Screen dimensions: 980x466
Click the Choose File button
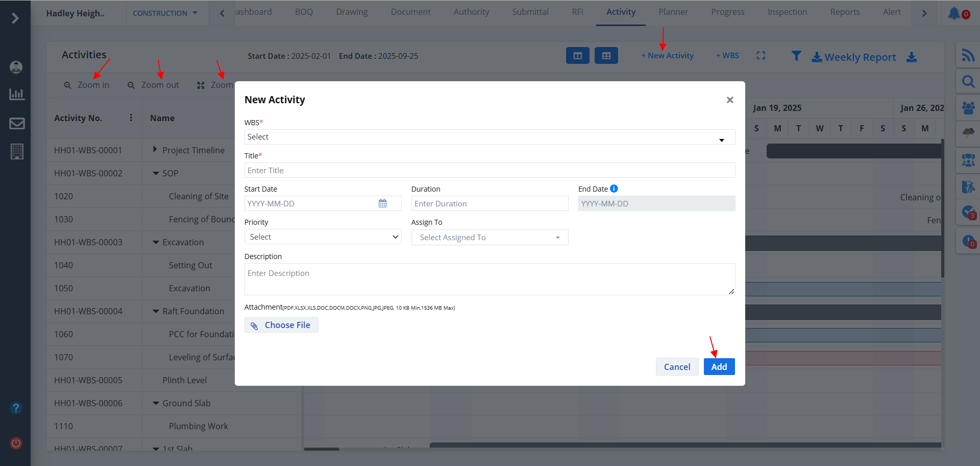[281, 325]
